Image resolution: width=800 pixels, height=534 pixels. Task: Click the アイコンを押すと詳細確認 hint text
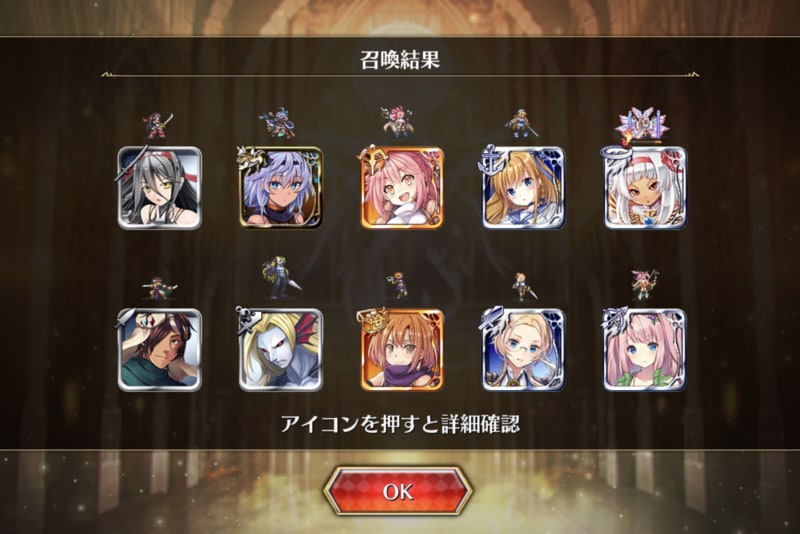tap(400, 424)
